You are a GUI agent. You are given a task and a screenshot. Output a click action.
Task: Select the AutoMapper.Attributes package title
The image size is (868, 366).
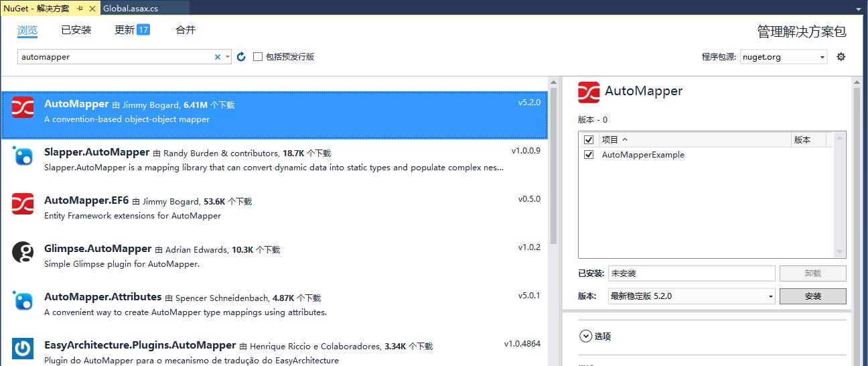click(x=102, y=297)
